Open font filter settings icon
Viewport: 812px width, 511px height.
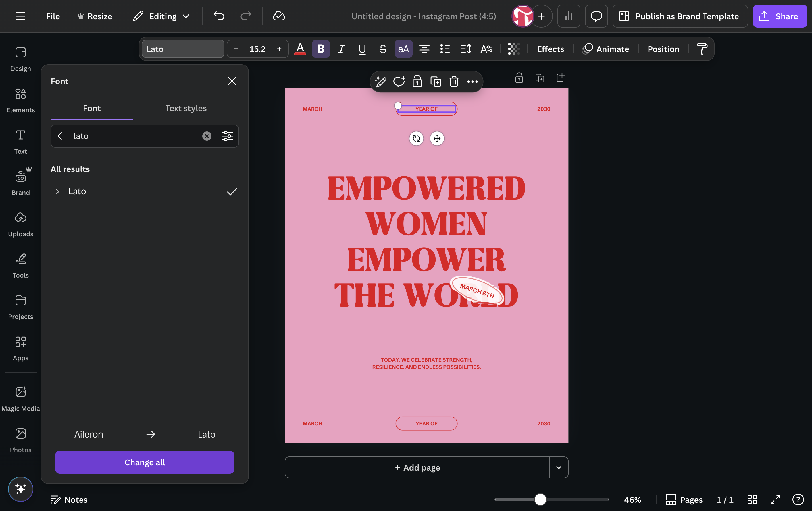pos(227,136)
